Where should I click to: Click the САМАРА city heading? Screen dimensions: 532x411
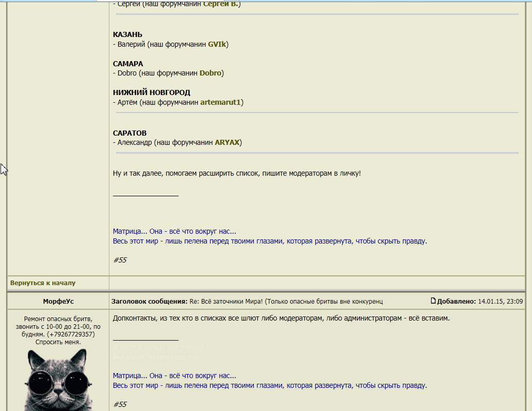click(x=128, y=64)
